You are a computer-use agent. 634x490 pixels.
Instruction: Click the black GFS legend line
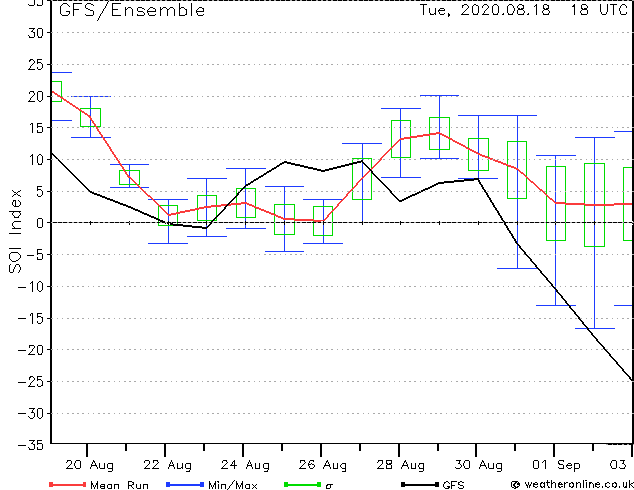pyautogui.click(x=420, y=484)
